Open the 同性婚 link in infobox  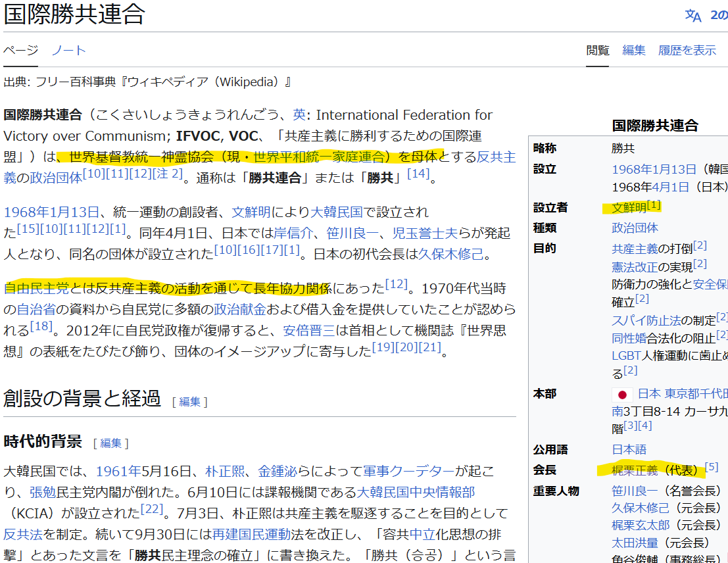629,338
